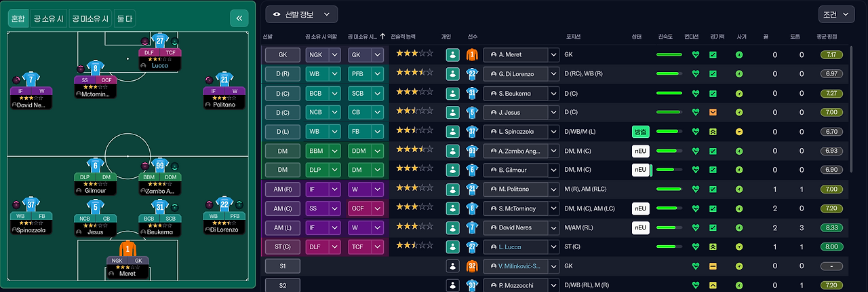
Task: Open personal instructions icon in G. Di Lorenzo row
Action: (452, 74)
